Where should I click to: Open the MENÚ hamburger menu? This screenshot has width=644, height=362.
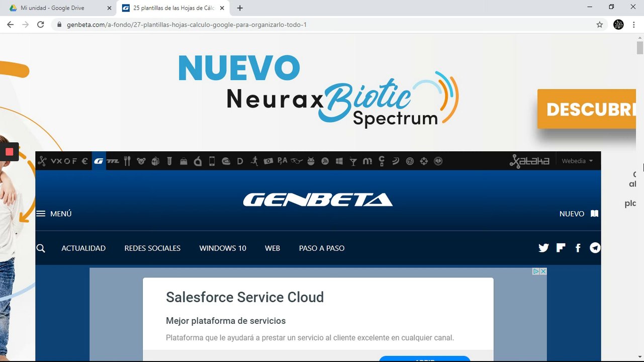click(x=54, y=214)
